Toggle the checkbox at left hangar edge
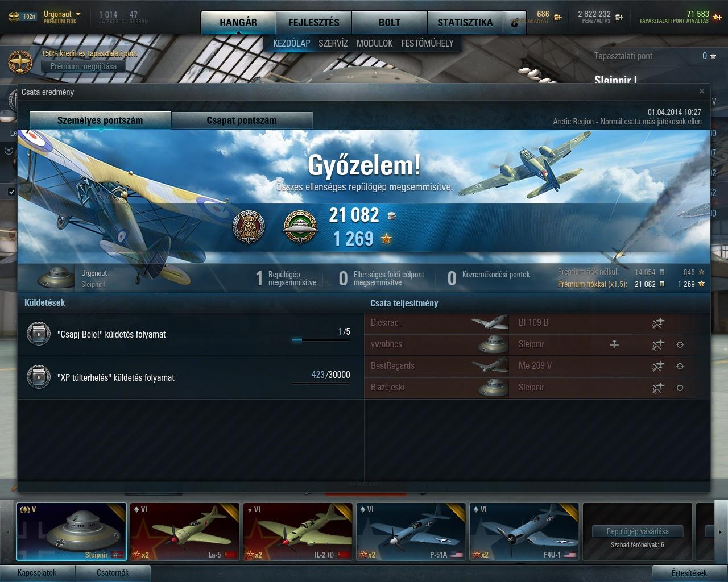Screen dimensions: 728x582 click(11, 192)
